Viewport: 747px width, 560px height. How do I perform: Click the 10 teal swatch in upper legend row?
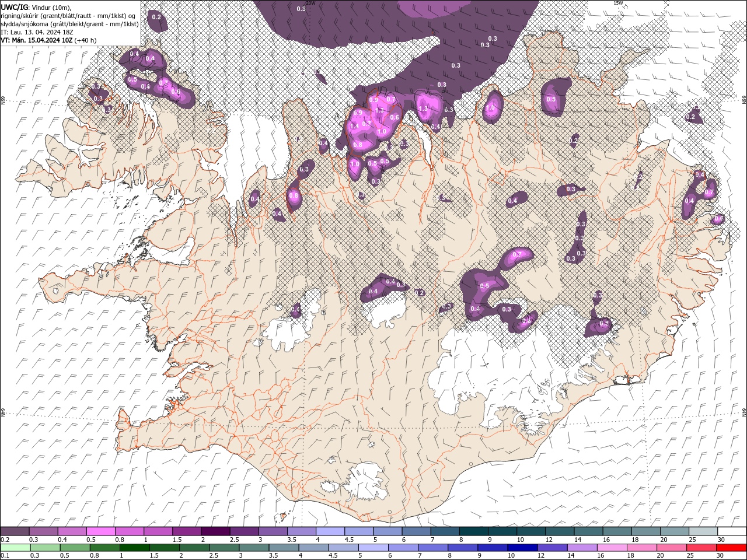pyautogui.click(x=530, y=531)
